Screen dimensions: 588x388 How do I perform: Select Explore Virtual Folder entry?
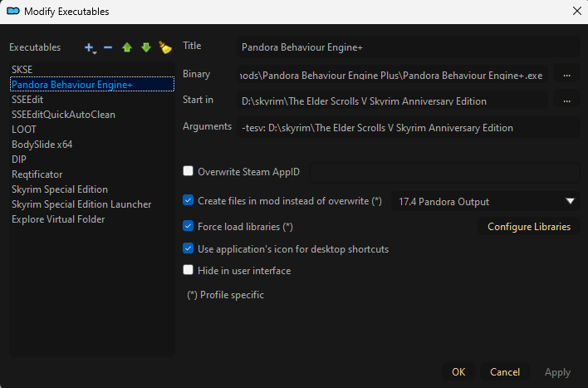(x=92, y=219)
